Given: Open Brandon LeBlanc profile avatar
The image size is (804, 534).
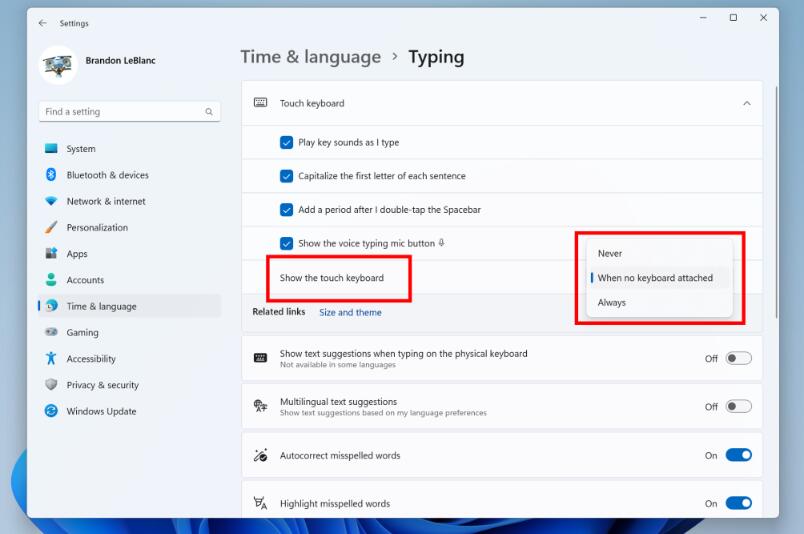Looking at the screenshot, I should click(58, 65).
